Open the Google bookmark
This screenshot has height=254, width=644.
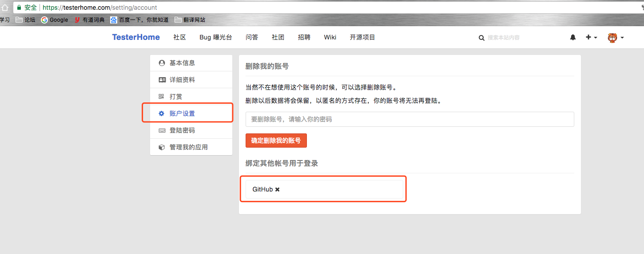tap(55, 20)
